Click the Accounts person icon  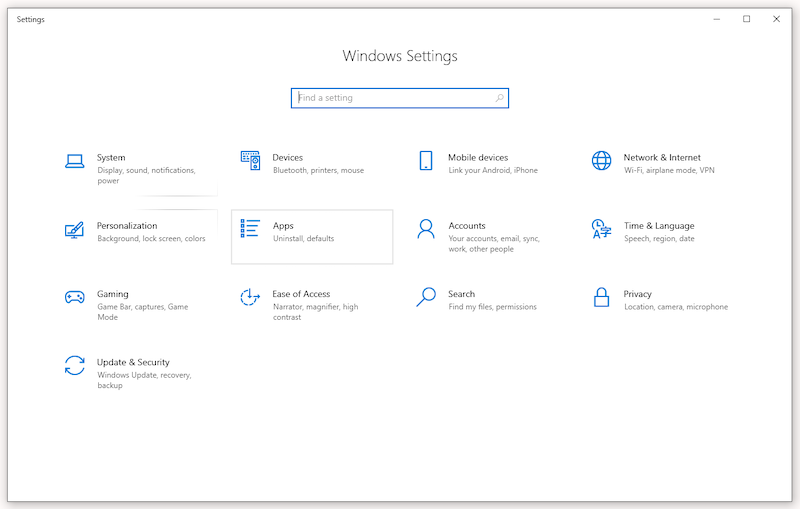pyautogui.click(x=426, y=229)
